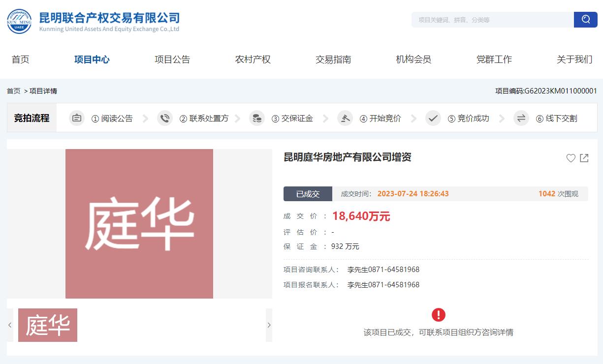This screenshot has height=364, width=603.
Task: Click the 竞价成功 checkmark icon
Action: (x=433, y=118)
